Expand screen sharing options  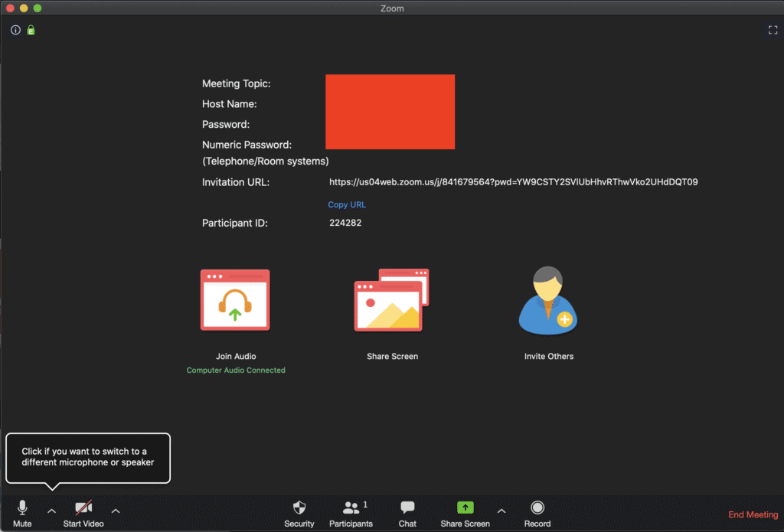501,511
